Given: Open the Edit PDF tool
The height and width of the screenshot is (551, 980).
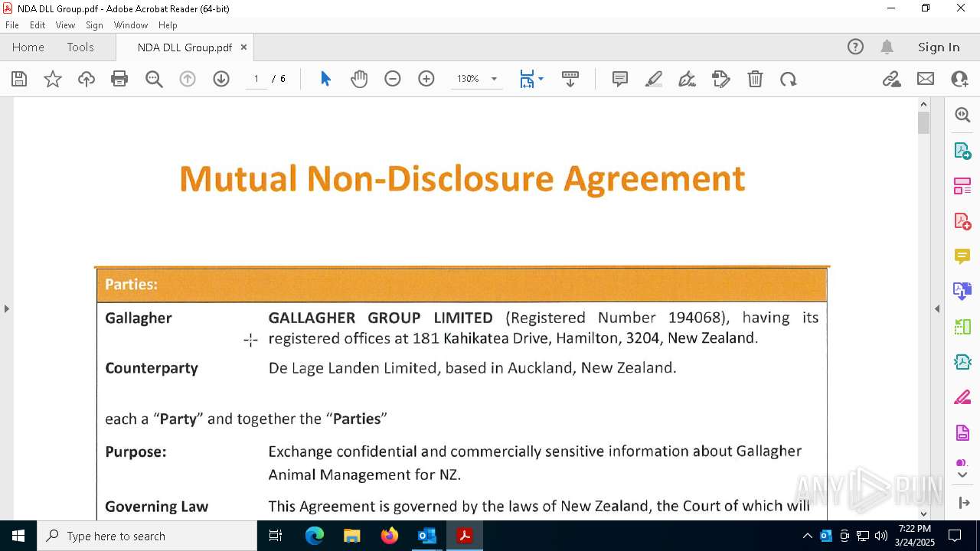Looking at the screenshot, I should pyautogui.click(x=962, y=185).
